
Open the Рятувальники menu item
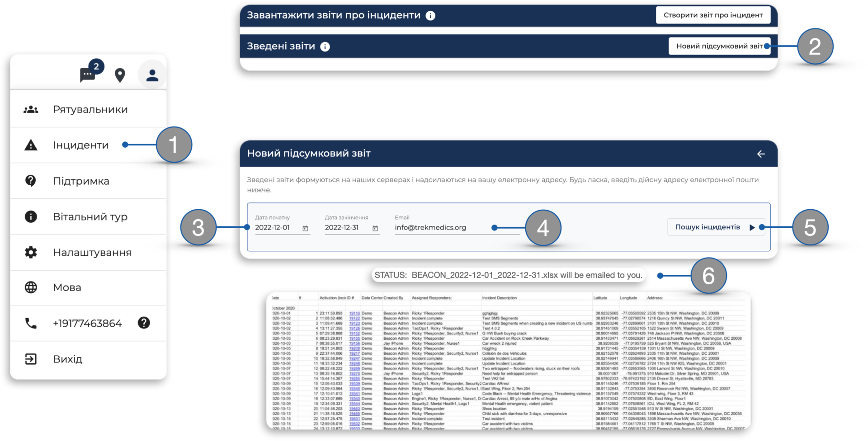(x=90, y=109)
